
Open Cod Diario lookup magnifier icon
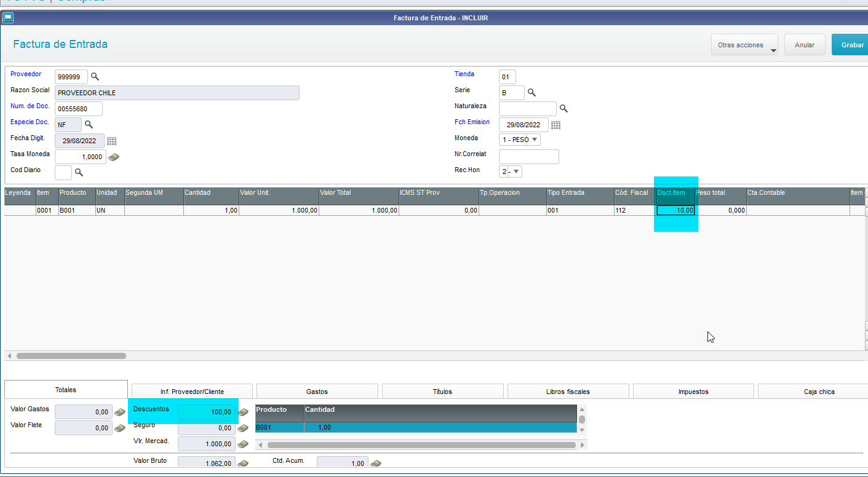click(79, 173)
